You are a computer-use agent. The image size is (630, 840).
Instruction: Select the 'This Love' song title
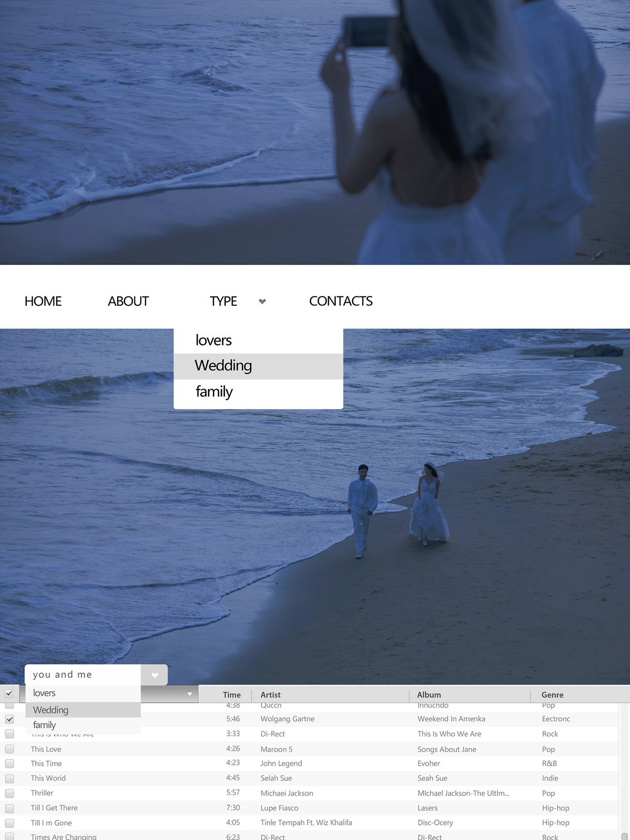click(x=46, y=749)
